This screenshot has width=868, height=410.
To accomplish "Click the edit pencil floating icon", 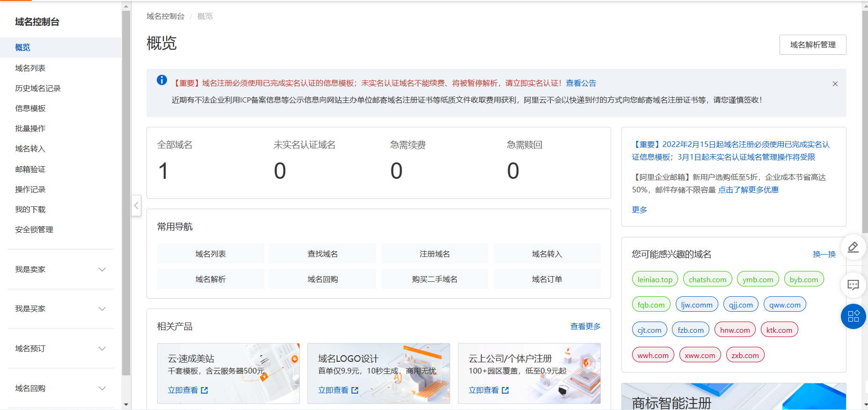I will coord(853,247).
